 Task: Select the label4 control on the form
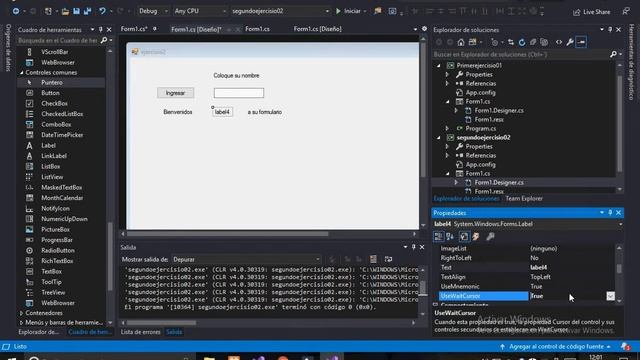coord(222,112)
